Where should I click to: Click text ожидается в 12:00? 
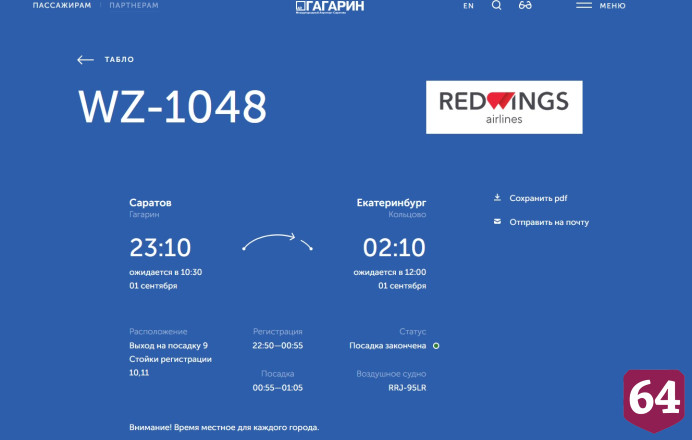[390, 272]
